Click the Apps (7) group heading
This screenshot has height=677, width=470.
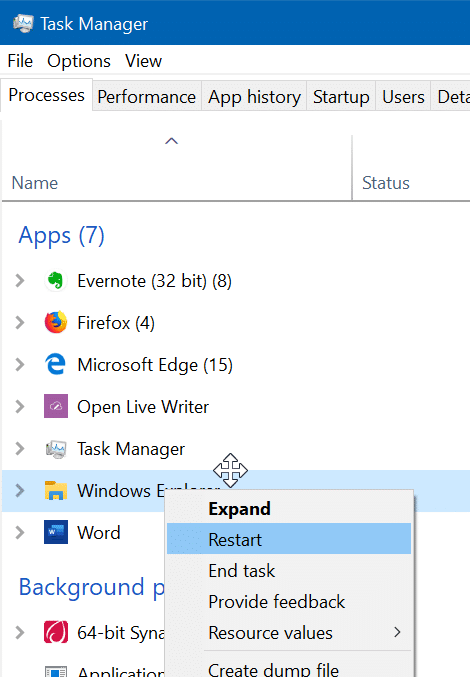61,236
